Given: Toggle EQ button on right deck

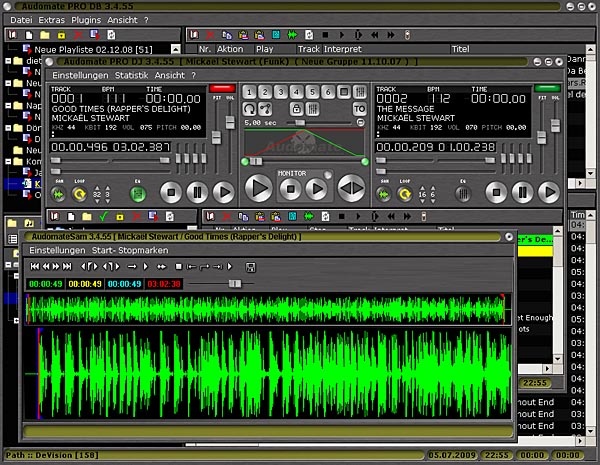Looking at the screenshot, I should click(463, 194).
